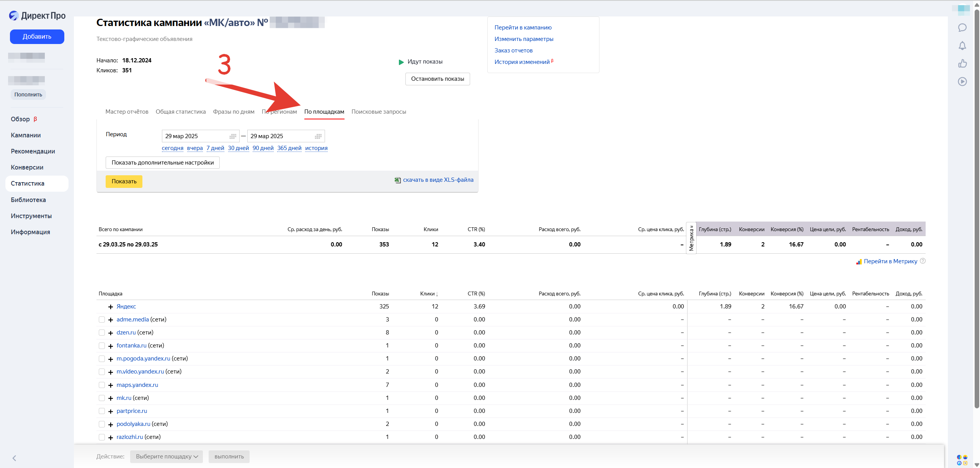Select the maps.yandex.ru checkbox
The width and height of the screenshot is (980, 468).
tap(102, 385)
